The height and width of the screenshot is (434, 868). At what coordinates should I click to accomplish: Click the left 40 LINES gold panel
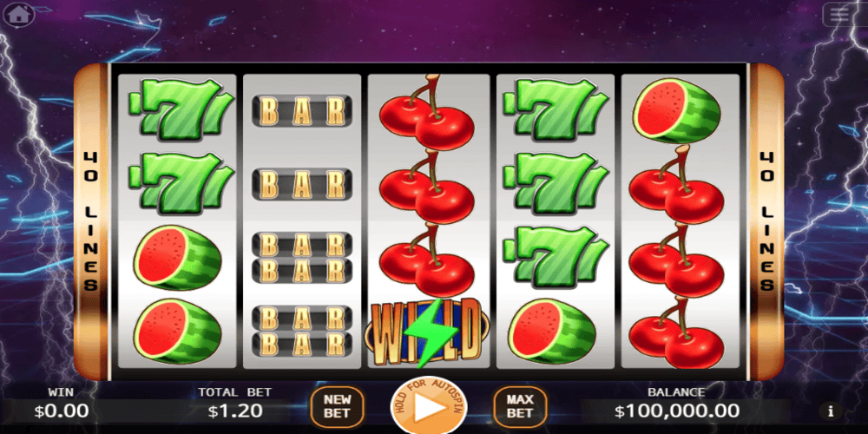[91, 221]
